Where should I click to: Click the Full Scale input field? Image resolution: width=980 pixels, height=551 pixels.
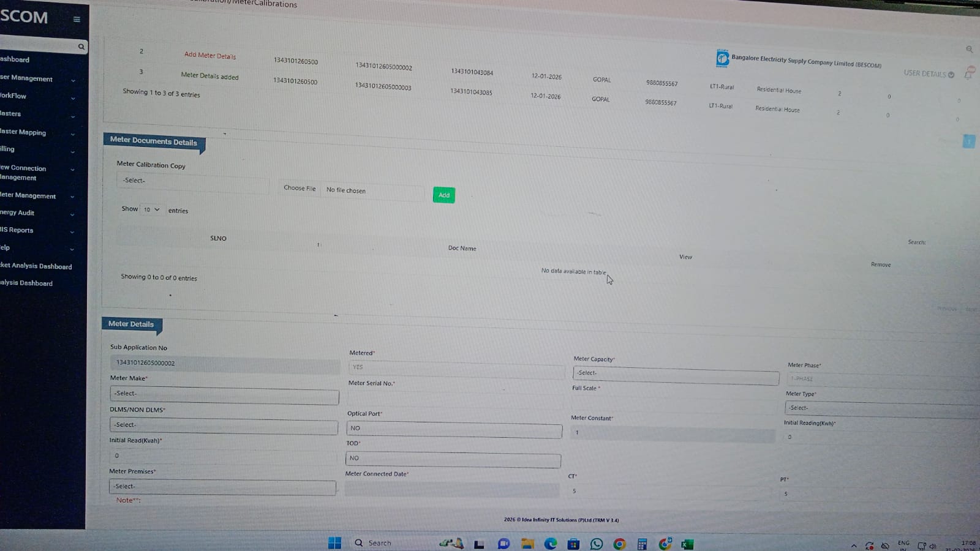pyautogui.click(x=675, y=403)
